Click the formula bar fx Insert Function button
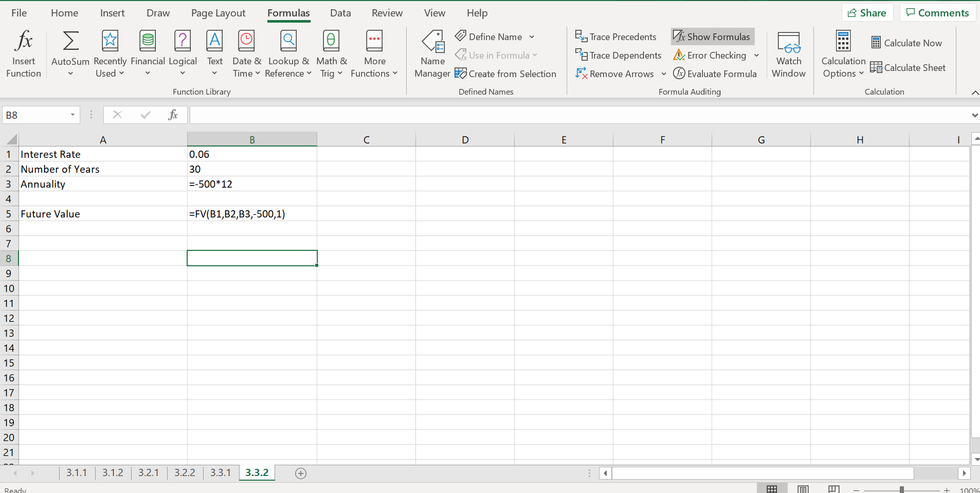Viewport: 980px width, 493px height. 173,115
